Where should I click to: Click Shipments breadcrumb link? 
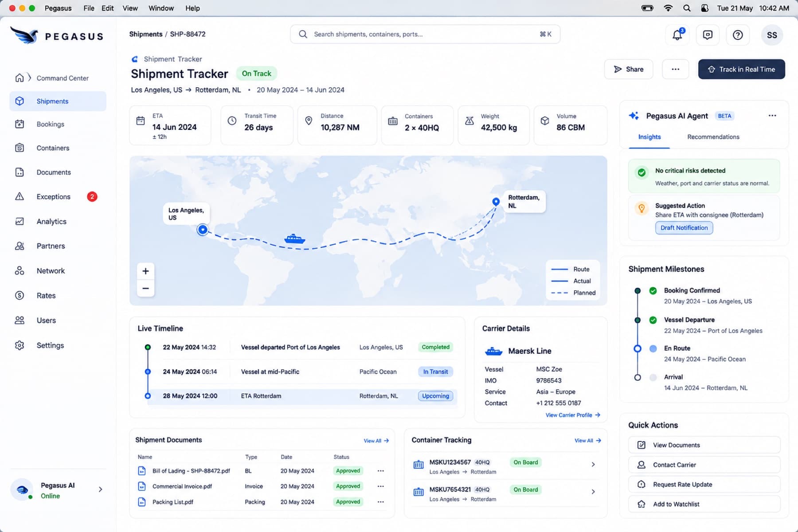click(x=146, y=34)
